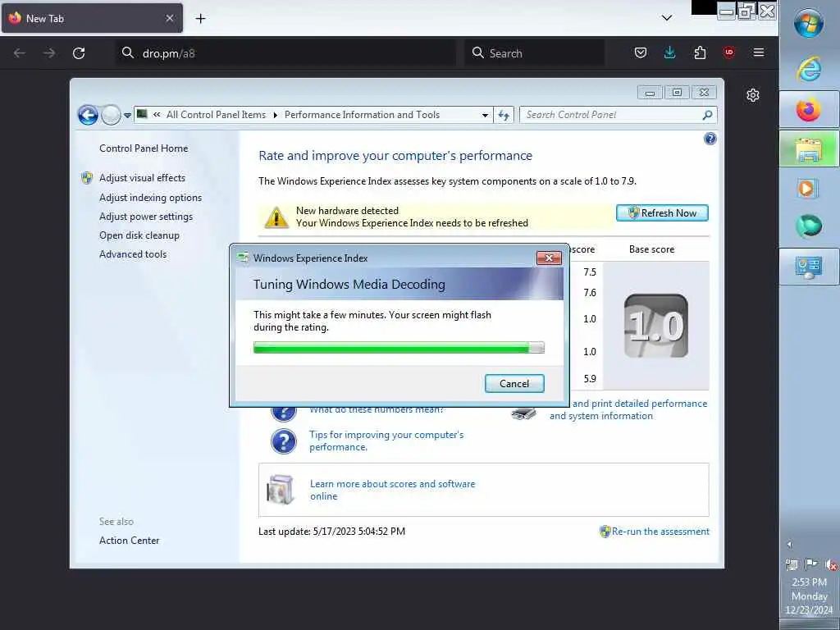840x630 pixels.
Task: Click the assessment progress bar
Action: coord(399,348)
